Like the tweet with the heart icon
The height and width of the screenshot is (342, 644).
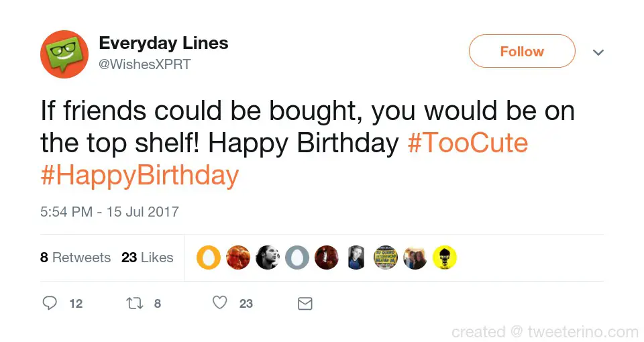[x=220, y=304]
